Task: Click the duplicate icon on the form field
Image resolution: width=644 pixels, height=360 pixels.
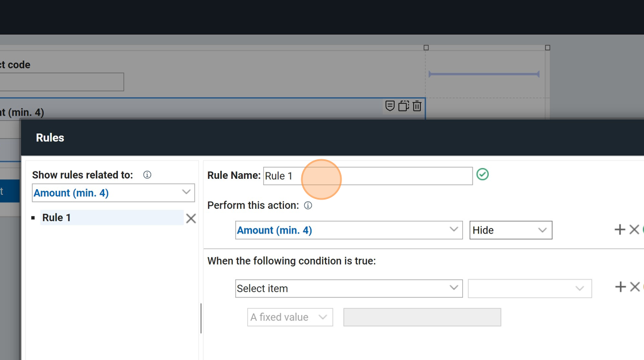Action: click(404, 106)
